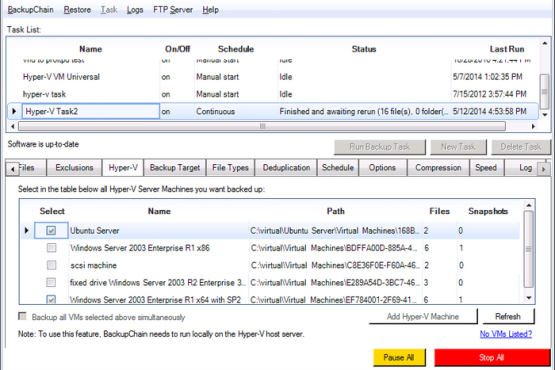Switch to the File Types tab
This screenshot has height=370, width=555.
pyautogui.click(x=230, y=168)
